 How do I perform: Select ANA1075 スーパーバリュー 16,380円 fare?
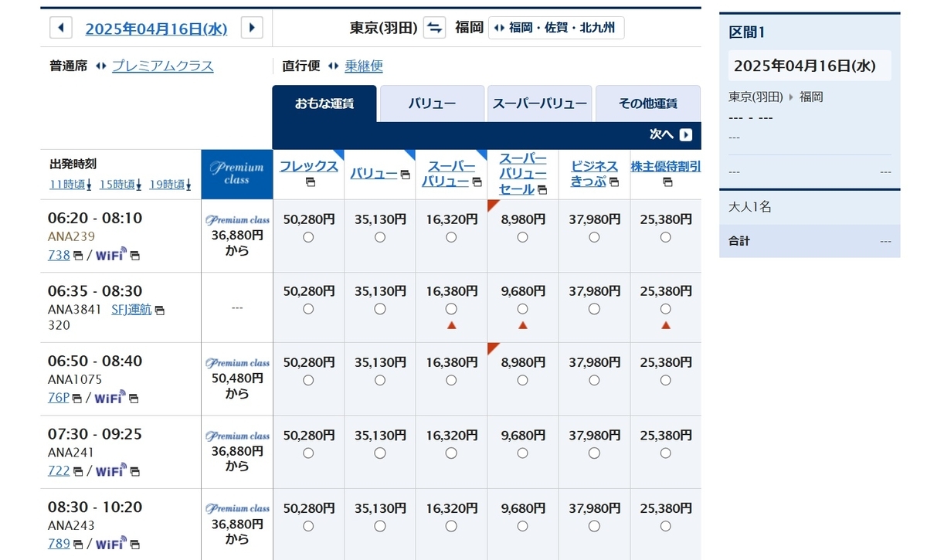451,380
